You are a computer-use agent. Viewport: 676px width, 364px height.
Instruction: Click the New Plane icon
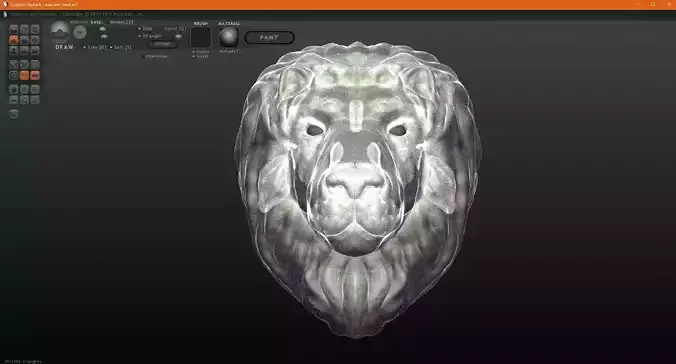point(24,89)
